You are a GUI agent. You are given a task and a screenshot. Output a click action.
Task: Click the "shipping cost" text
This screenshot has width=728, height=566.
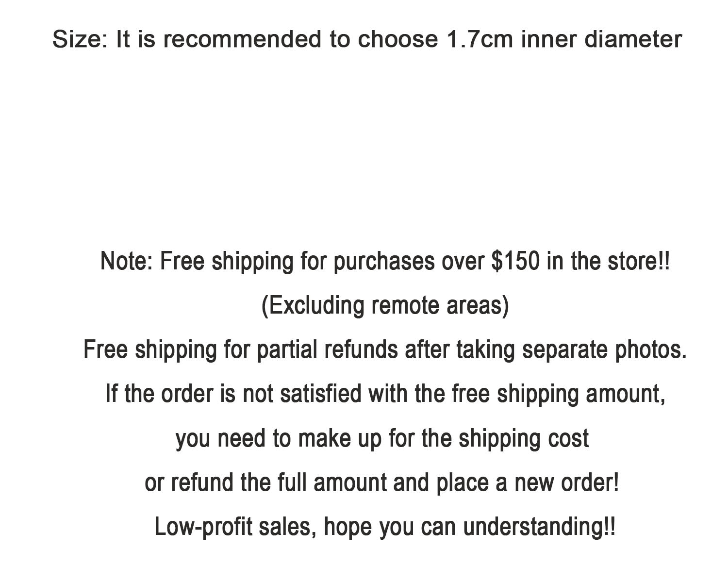click(524, 438)
